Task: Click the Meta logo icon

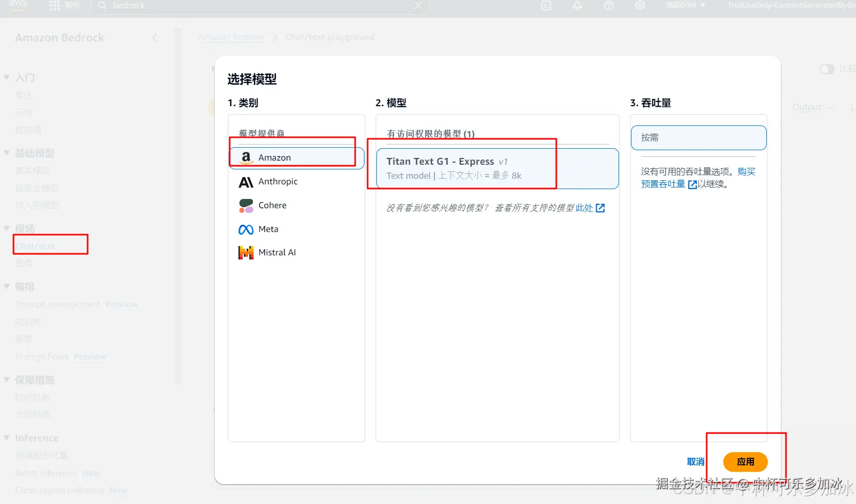Action: [x=246, y=229]
